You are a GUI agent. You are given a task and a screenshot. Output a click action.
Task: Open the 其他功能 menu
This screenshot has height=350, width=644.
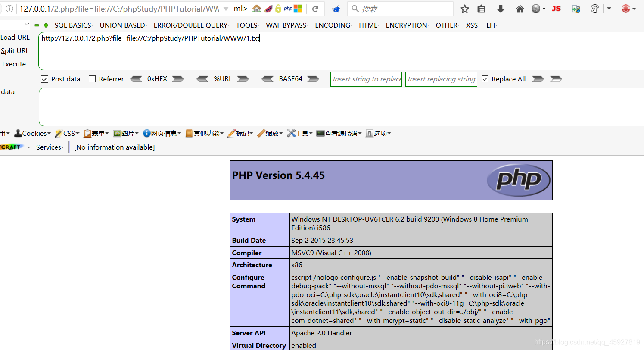click(x=204, y=134)
